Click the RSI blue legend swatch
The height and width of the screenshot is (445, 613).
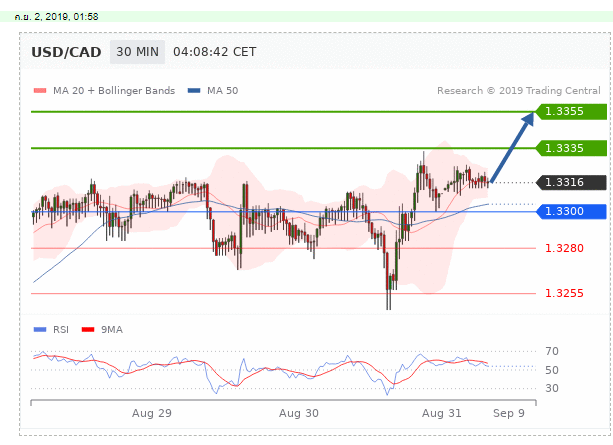click(40, 330)
